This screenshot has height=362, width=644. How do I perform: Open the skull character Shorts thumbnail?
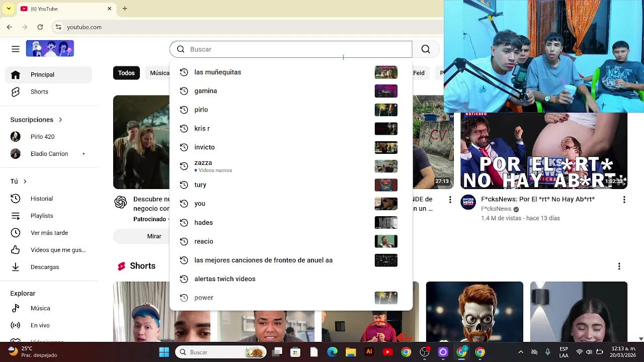[474, 312]
